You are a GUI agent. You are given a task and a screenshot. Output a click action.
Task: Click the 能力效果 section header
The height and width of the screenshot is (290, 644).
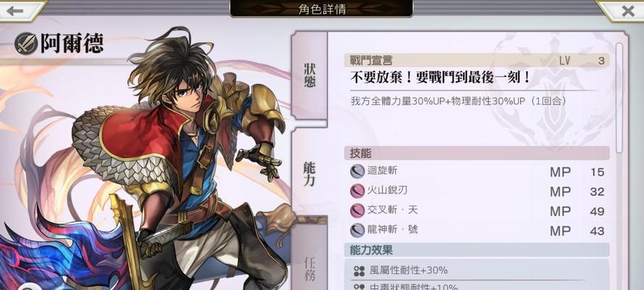click(477, 249)
